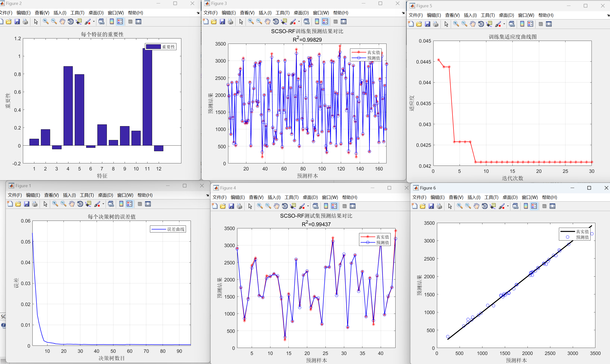Screen dimensions: 610x364
Task: Click Link Plot icon in Figure 6
Action: coord(516,206)
